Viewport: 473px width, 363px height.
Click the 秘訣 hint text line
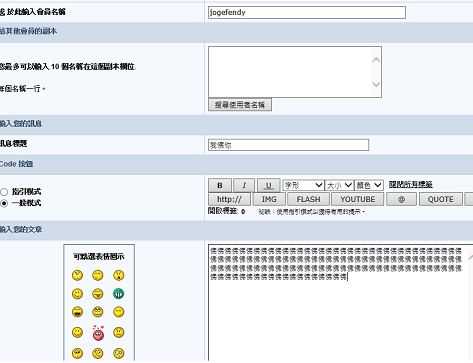pyautogui.click(x=312, y=212)
